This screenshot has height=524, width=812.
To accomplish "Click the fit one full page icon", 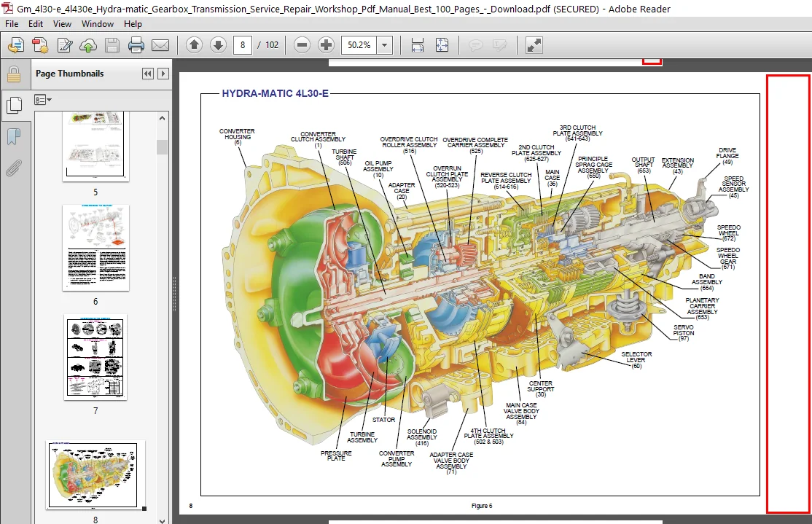I will pos(442,45).
